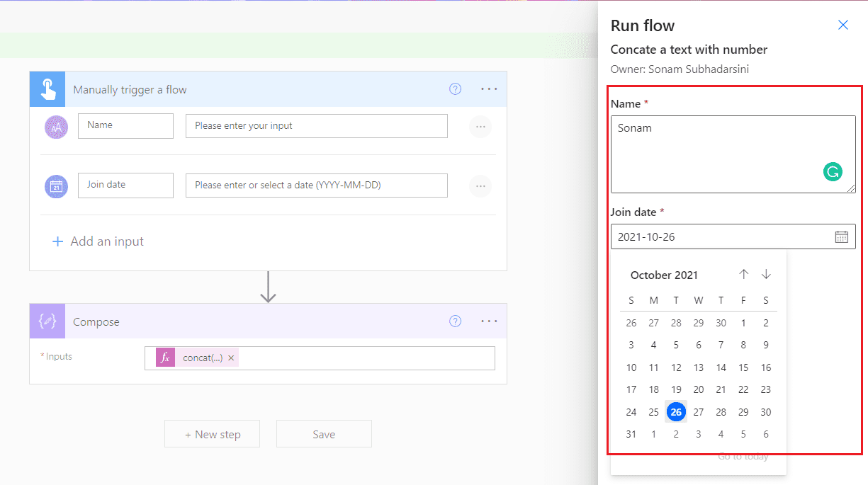Click the date input icon beside Join date
The width and height of the screenshot is (868, 485).
click(56, 186)
